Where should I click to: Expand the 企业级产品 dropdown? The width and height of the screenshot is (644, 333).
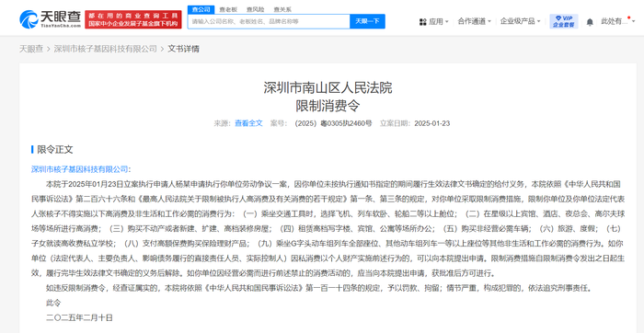(520, 21)
